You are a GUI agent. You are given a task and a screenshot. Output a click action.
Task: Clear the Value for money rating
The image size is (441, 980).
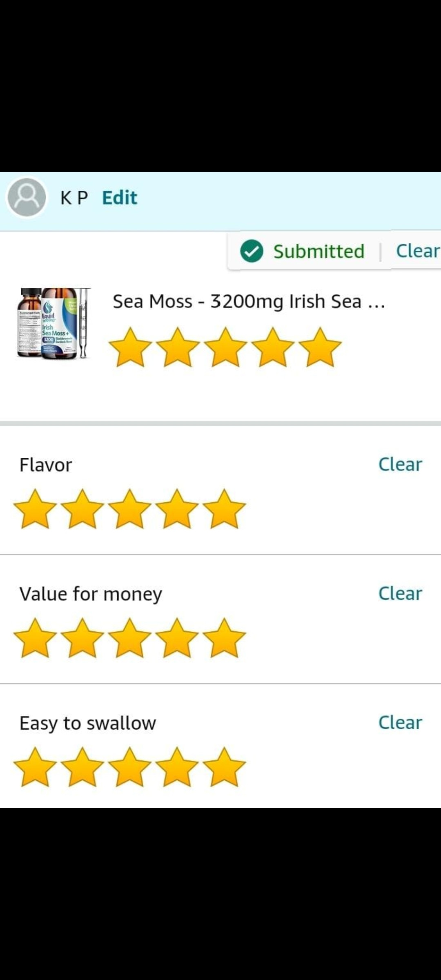pos(400,593)
